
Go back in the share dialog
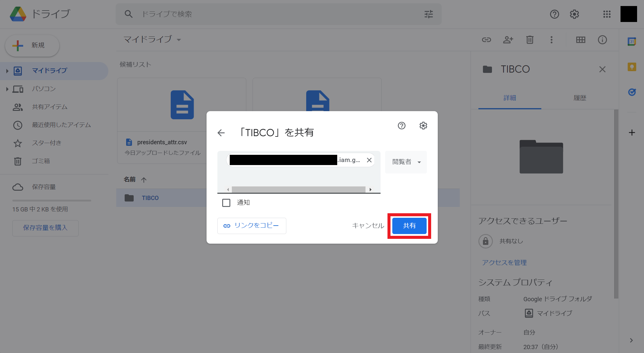221,133
